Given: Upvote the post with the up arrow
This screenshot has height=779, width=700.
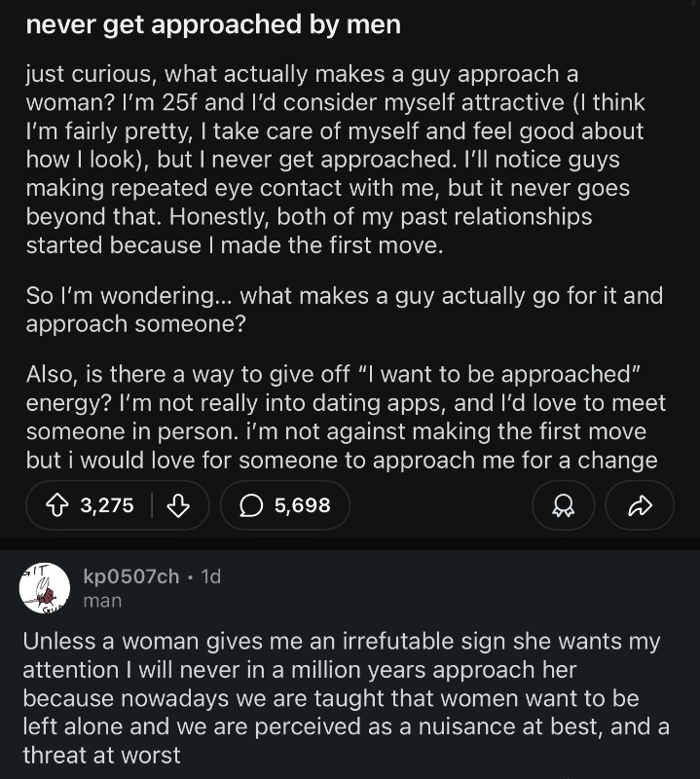Looking at the screenshot, I should click(56, 505).
